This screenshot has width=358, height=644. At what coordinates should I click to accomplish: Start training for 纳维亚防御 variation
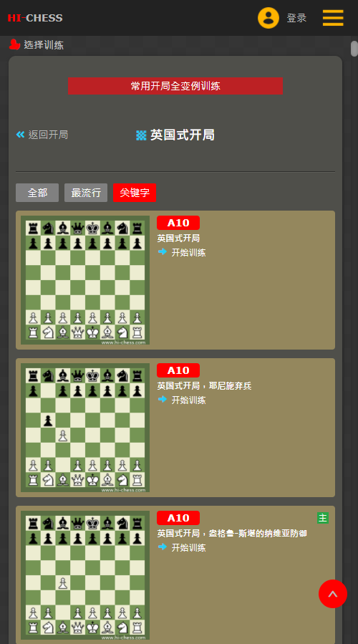(x=188, y=547)
